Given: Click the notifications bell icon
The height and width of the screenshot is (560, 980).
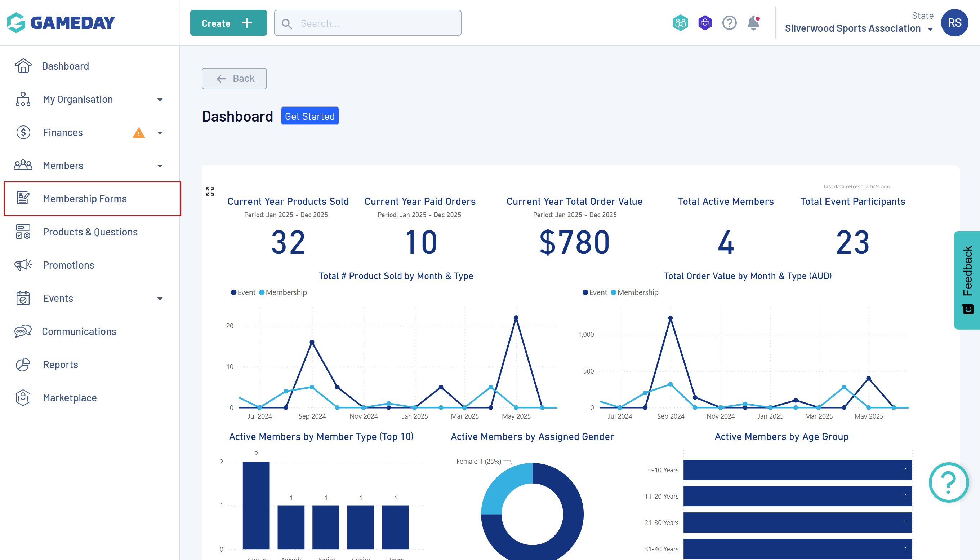Looking at the screenshot, I should [x=753, y=23].
